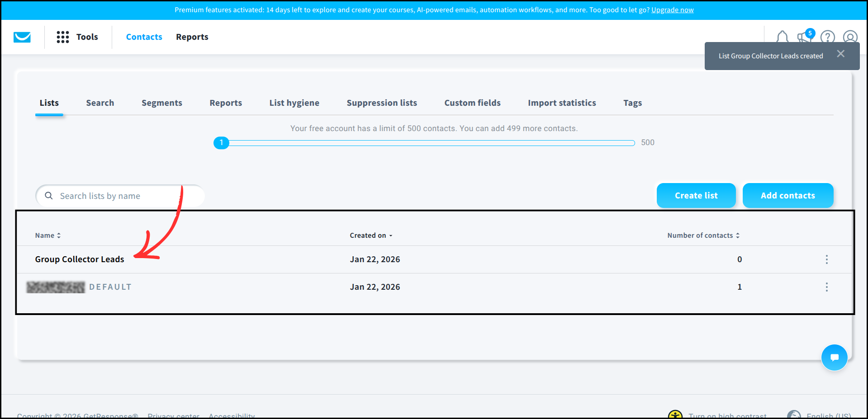Screen dimensions: 868x419
Task: Open your account profile icon
Action: (x=850, y=37)
